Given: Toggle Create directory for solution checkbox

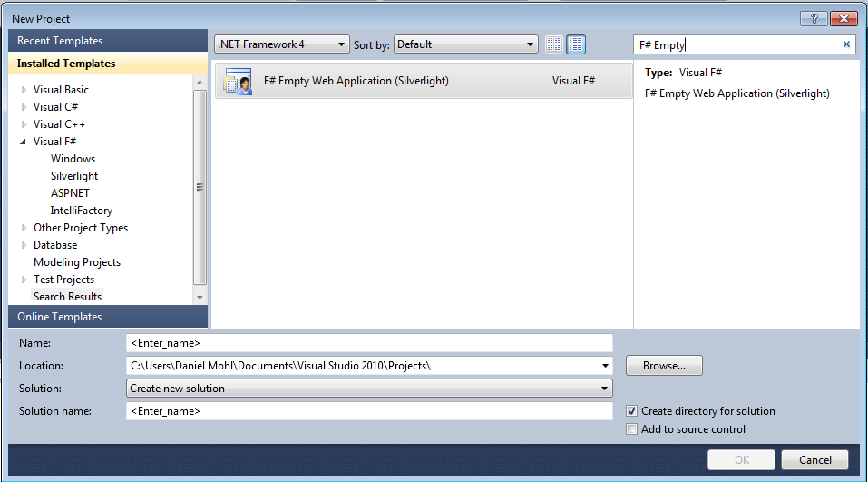Looking at the screenshot, I should click(x=631, y=411).
